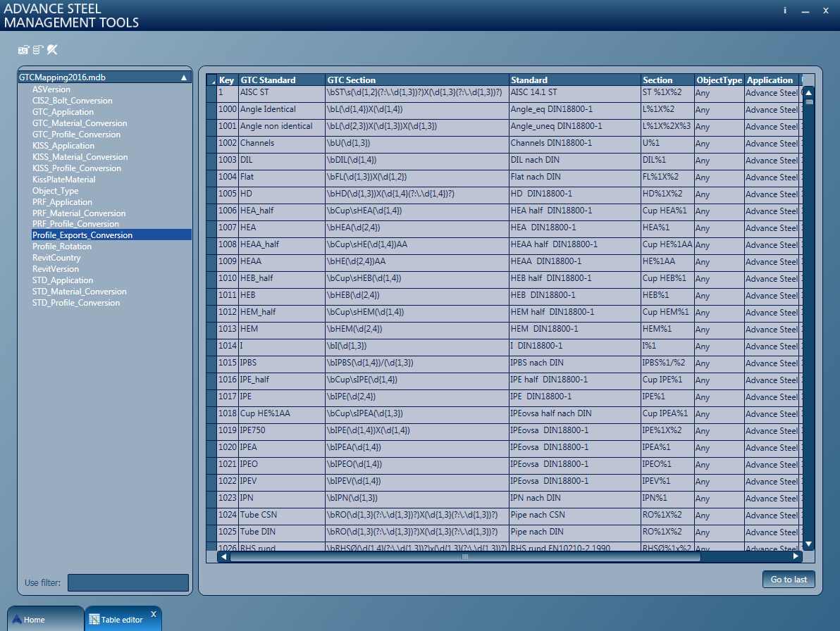
Task: Open the Profile_Rotation table
Action: (61, 246)
